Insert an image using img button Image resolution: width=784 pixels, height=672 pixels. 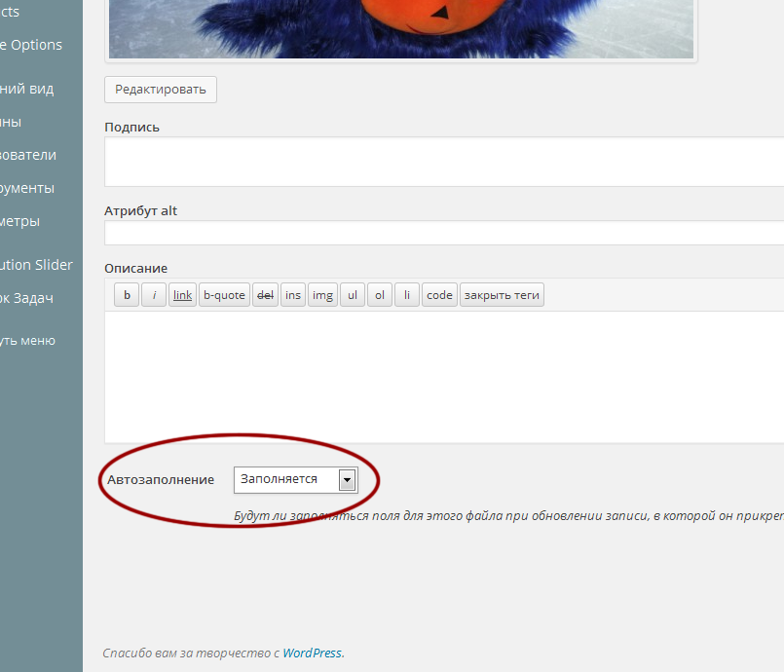click(322, 295)
